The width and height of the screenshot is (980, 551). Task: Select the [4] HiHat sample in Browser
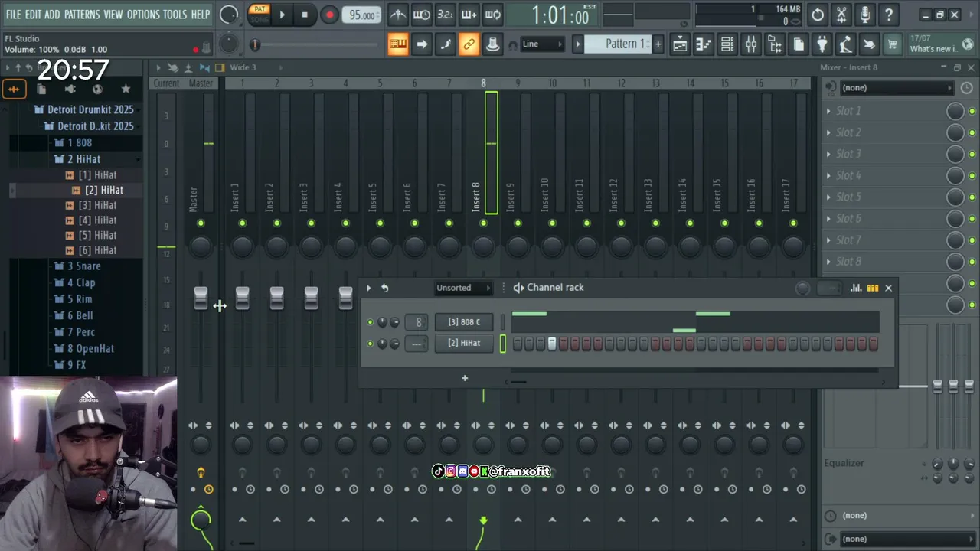click(97, 220)
